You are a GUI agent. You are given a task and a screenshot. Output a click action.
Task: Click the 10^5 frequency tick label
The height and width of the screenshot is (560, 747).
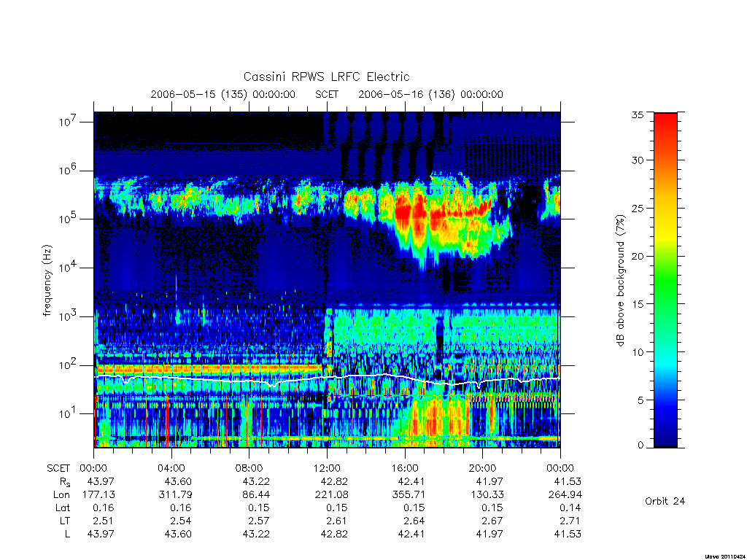point(69,219)
